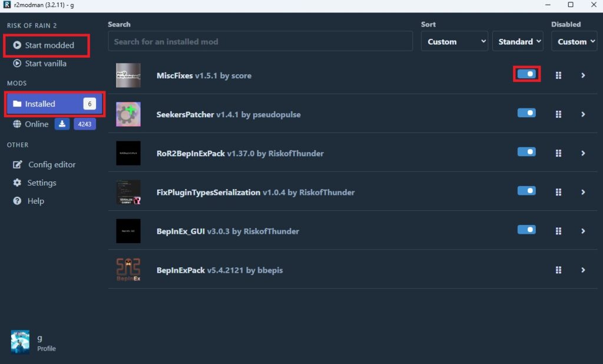Click the download icon next to Online
Image resolution: width=603 pixels, height=364 pixels.
click(62, 124)
